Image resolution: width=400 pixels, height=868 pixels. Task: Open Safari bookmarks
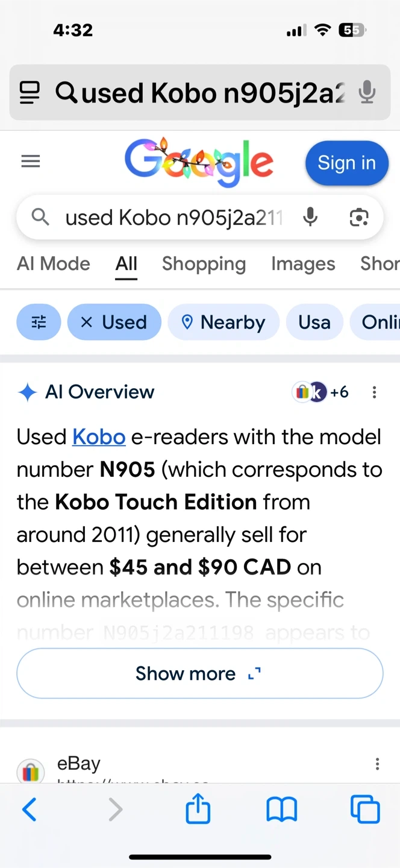point(281,810)
